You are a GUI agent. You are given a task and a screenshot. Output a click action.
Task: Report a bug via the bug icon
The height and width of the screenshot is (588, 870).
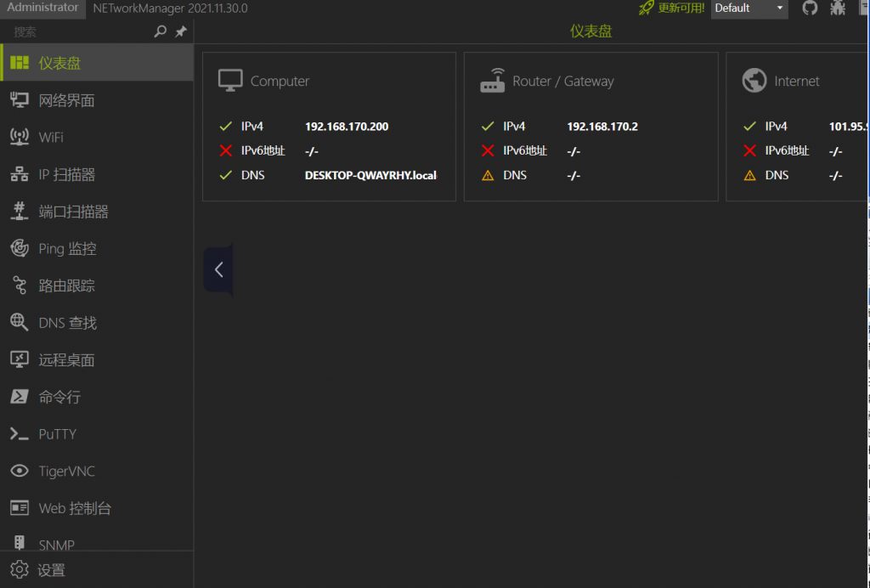click(838, 8)
